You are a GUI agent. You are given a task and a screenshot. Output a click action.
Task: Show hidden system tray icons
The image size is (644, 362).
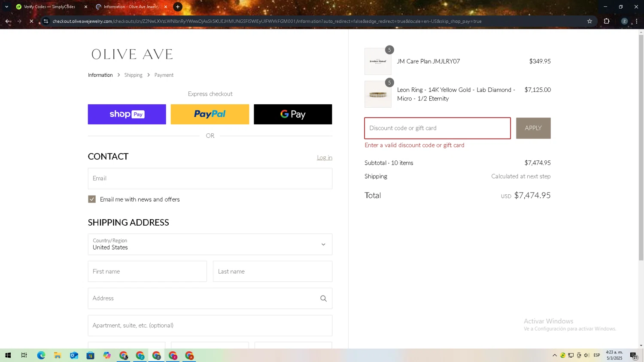(x=555, y=356)
